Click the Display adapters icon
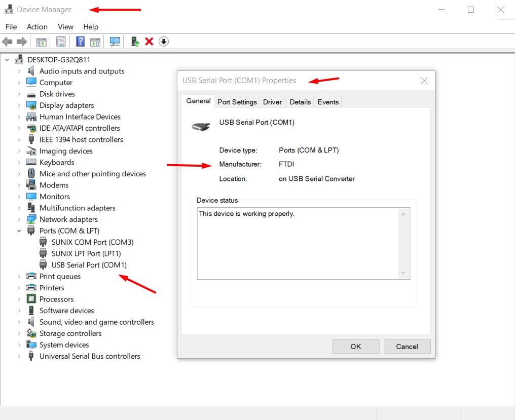The width and height of the screenshot is (515, 420). pyautogui.click(x=31, y=105)
